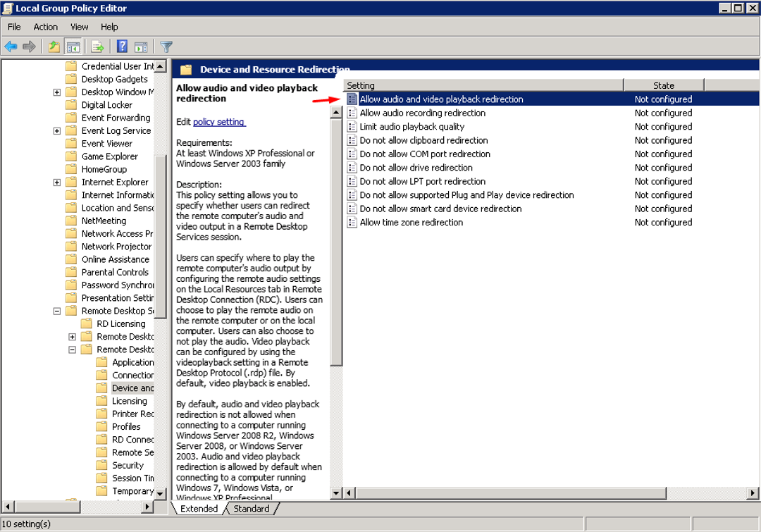This screenshot has height=532, width=761.
Task: Click the Up one level folder icon
Action: click(x=54, y=47)
